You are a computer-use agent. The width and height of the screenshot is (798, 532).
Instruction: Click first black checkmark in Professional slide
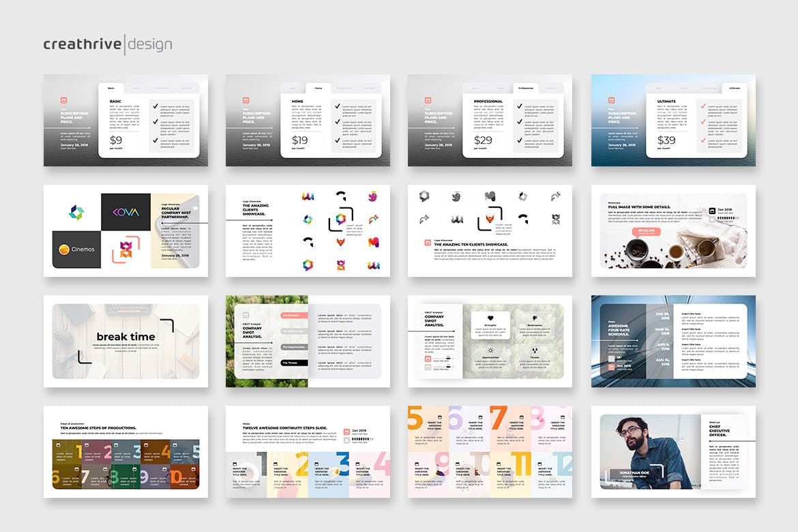coord(520,107)
